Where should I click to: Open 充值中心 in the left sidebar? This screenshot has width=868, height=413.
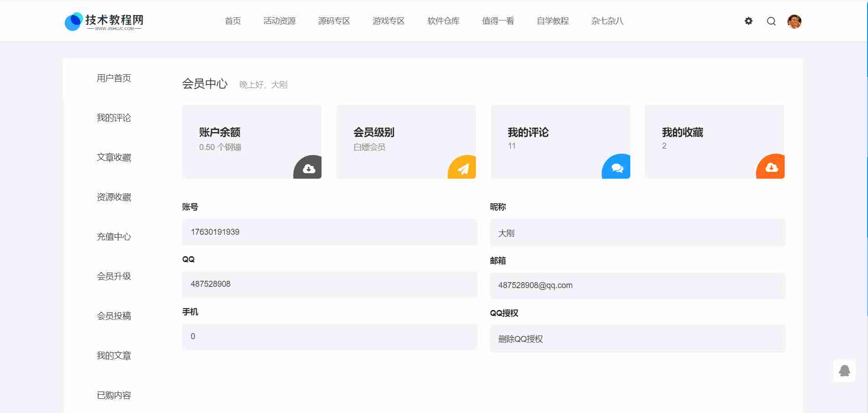[114, 237]
